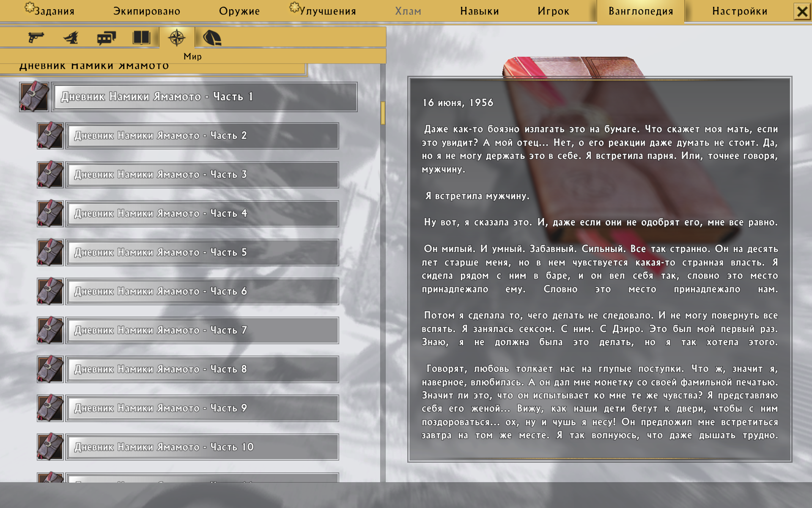Screen dimensions: 812x508
Task: Select Дневник Намики Ямамото - Часть 1 entry
Action: tap(204, 97)
